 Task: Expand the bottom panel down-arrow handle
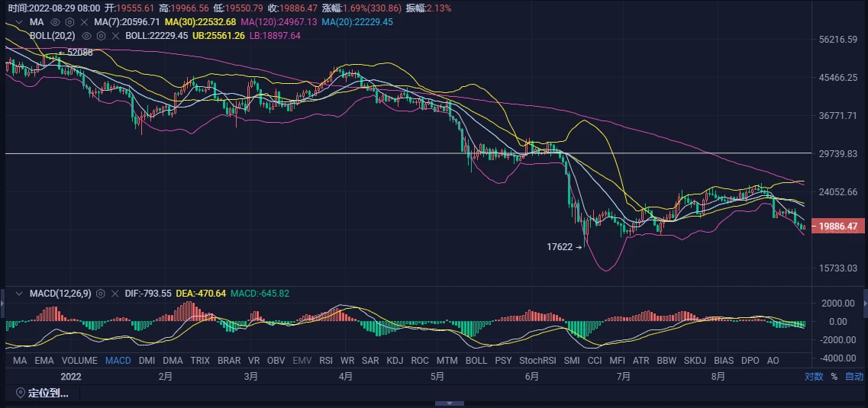pos(450,403)
